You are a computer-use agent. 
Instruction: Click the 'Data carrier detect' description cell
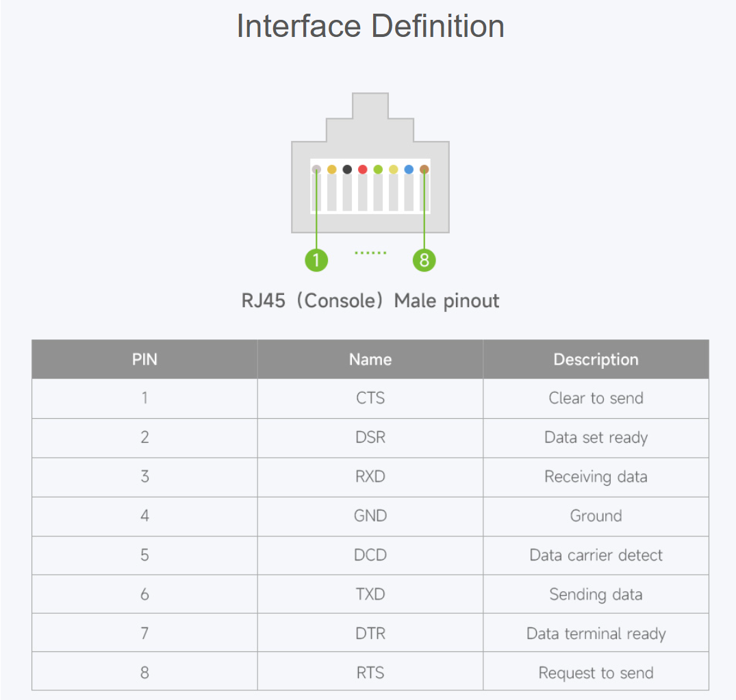(x=596, y=556)
